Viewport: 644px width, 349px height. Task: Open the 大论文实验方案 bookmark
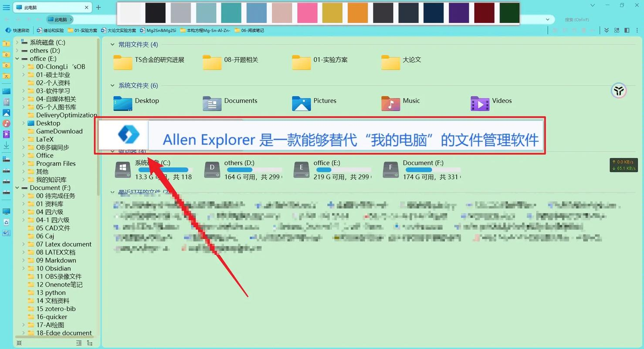pyautogui.click(x=119, y=31)
